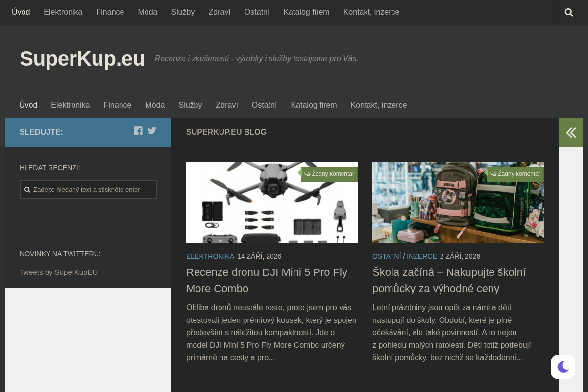Open comments badge on school supplies post
Viewport: 588px width, 392px height.
[515, 174]
